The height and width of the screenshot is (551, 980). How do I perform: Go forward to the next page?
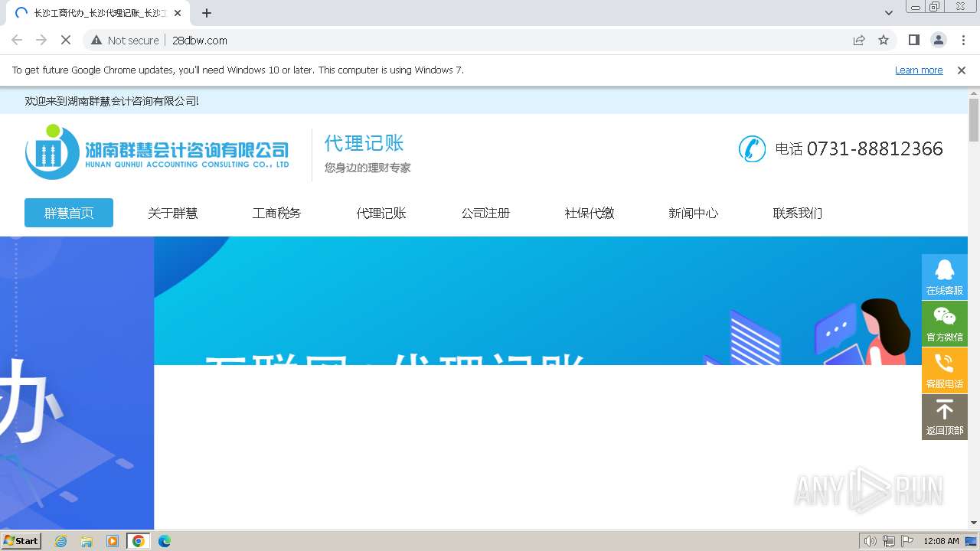(x=41, y=40)
